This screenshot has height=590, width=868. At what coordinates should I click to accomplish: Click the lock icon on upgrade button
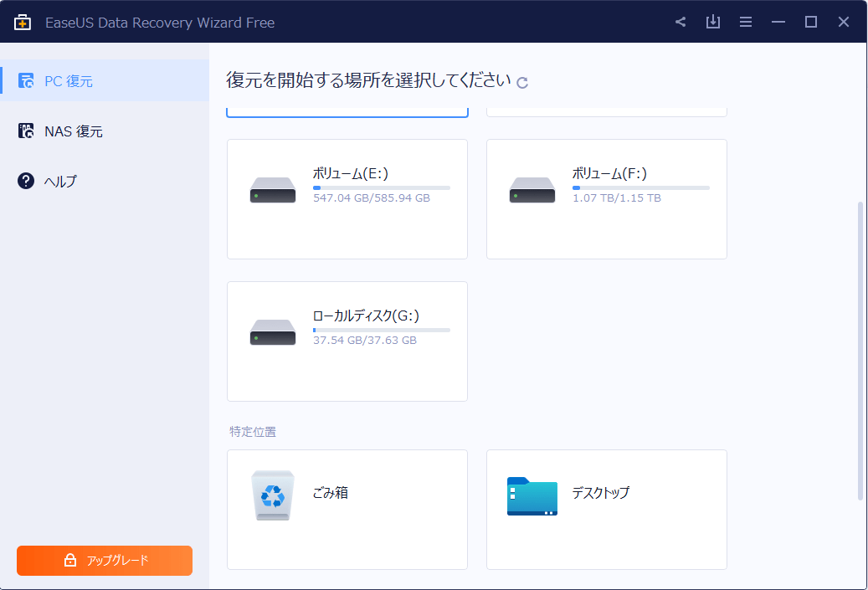tap(70, 560)
